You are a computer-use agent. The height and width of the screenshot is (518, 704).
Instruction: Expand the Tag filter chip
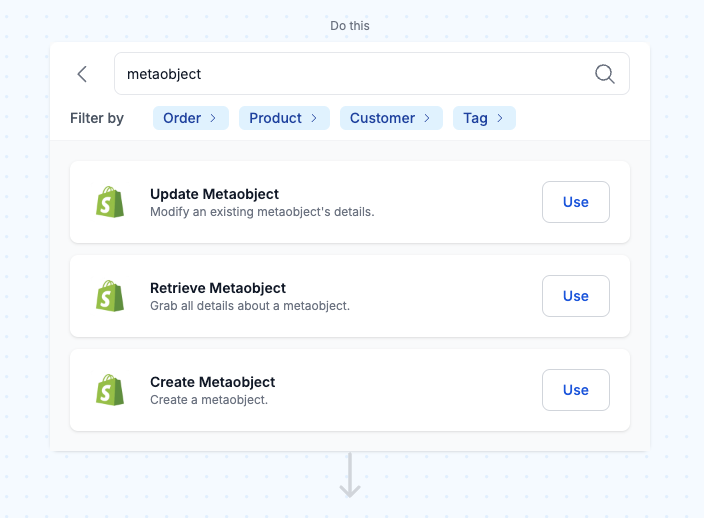484,118
